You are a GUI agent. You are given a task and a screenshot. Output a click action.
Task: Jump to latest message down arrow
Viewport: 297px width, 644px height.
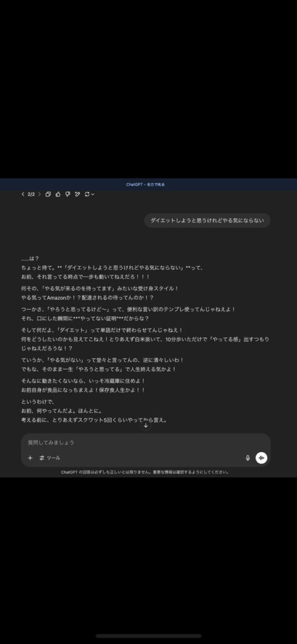[x=146, y=426]
